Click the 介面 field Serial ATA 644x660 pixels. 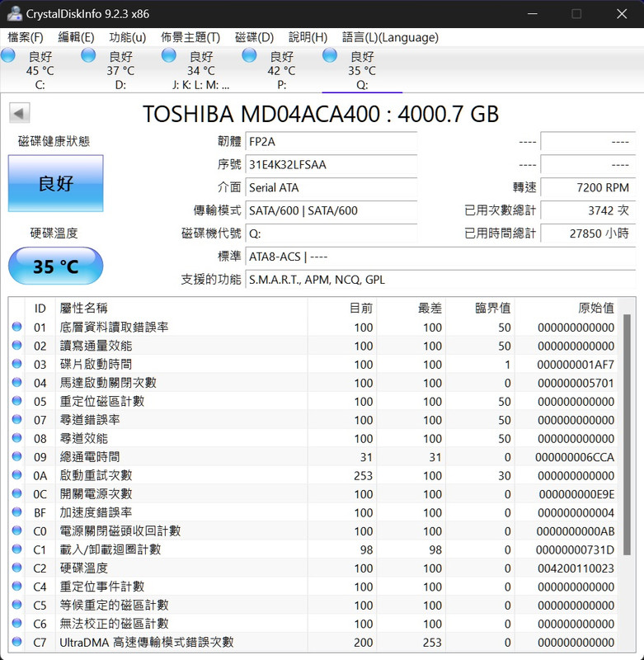pos(331,187)
